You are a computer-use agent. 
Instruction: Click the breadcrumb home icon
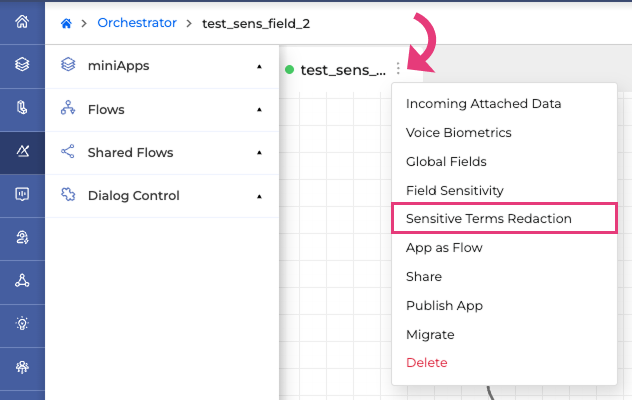(x=67, y=22)
